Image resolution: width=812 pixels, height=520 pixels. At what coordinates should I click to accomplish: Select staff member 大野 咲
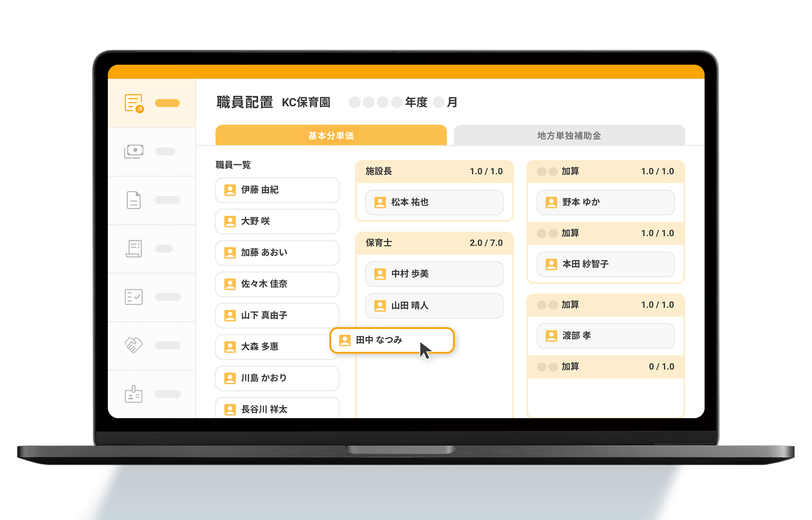(277, 221)
